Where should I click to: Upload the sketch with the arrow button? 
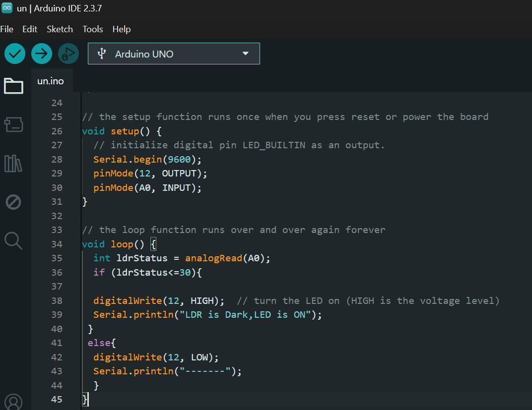(42, 54)
